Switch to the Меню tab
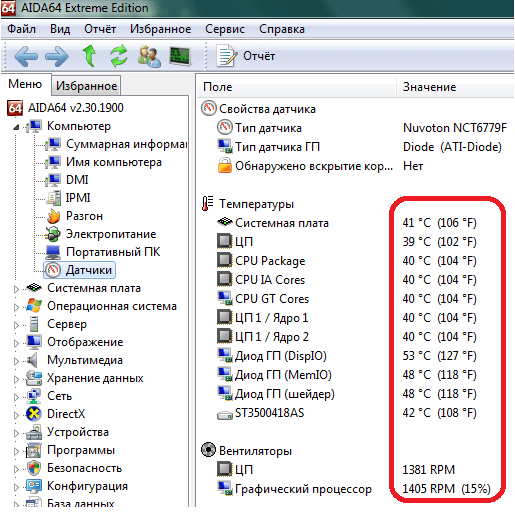This screenshot has width=515, height=521. (25, 84)
